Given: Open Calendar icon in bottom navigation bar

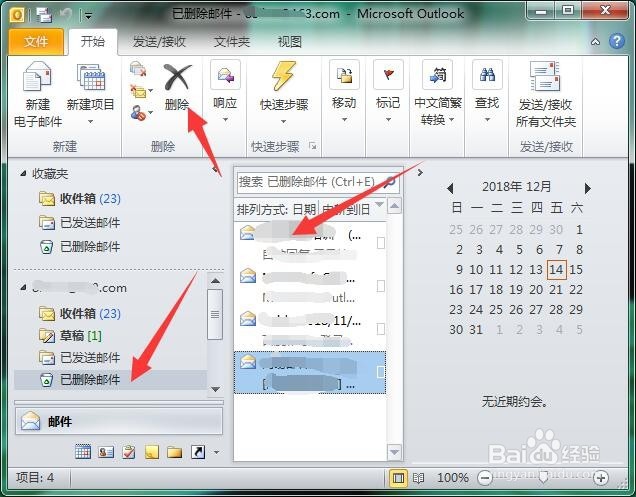Looking at the screenshot, I should 83,452.
